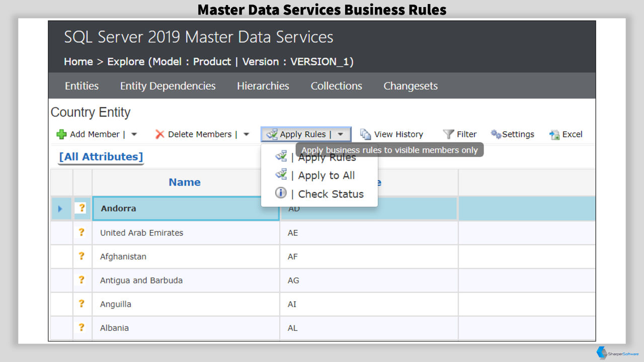Click the Explore breadcrumb link

coord(126,62)
